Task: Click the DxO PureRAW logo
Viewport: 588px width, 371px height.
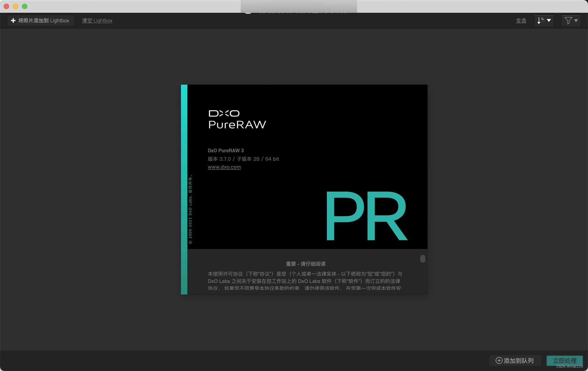Action: [237, 120]
